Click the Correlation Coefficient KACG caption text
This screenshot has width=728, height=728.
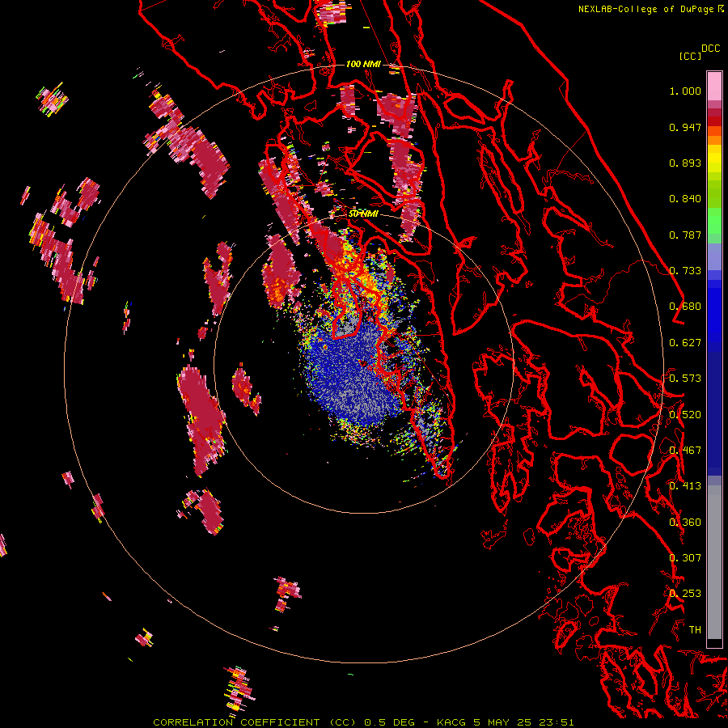click(x=363, y=722)
